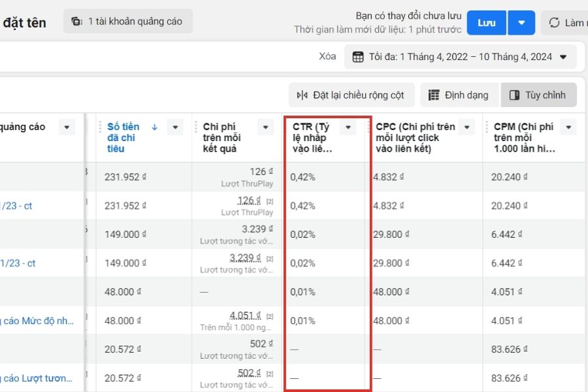Click the ad accounts icon beside 1 tài khoản

pyautogui.click(x=77, y=22)
